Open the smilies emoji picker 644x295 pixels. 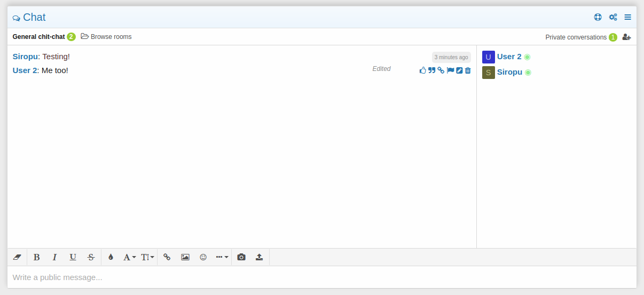click(203, 257)
